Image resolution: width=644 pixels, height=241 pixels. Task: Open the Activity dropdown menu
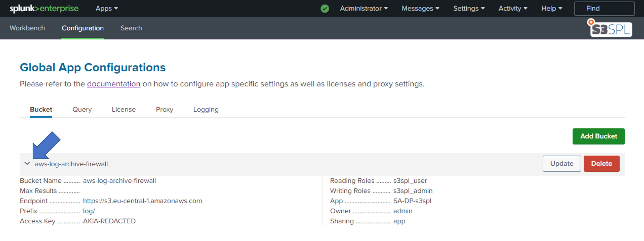point(513,9)
